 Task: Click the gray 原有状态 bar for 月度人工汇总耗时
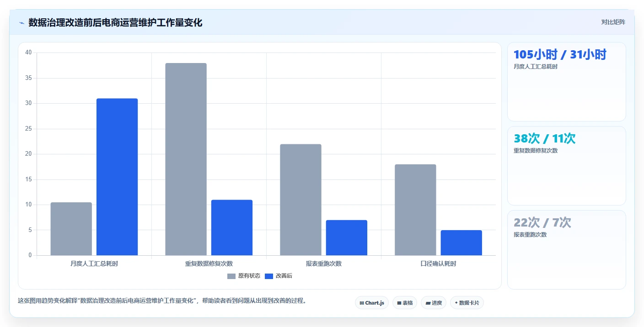coord(71,229)
